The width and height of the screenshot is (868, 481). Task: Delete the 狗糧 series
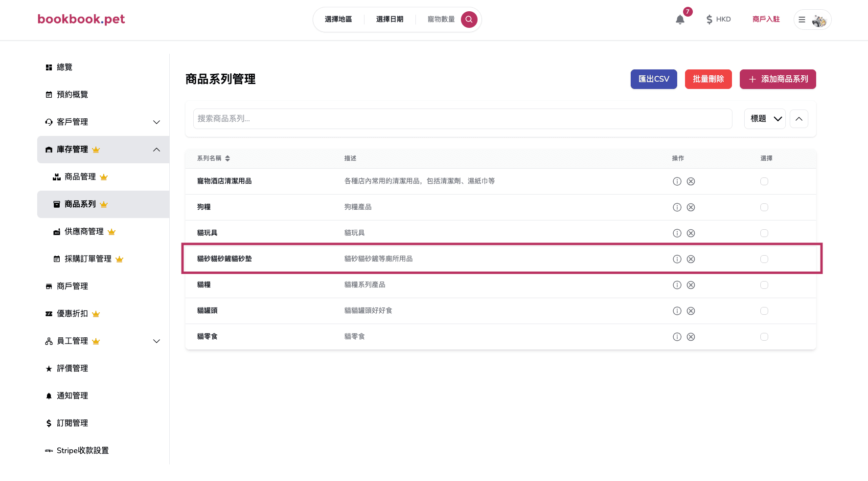pyautogui.click(x=690, y=207)
